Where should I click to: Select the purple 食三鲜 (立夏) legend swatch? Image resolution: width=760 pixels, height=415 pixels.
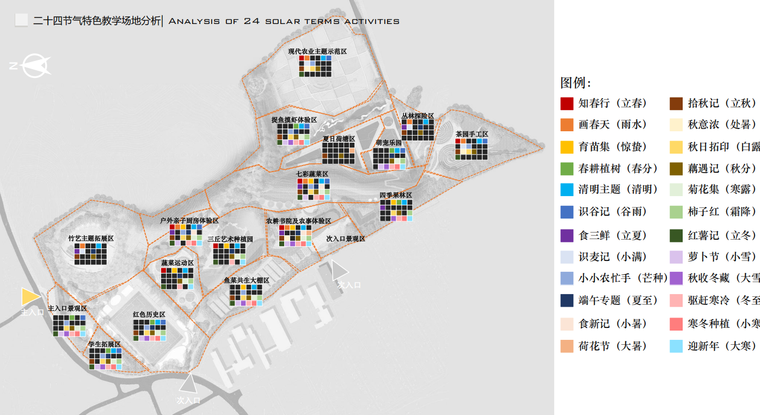pos(568,235)
